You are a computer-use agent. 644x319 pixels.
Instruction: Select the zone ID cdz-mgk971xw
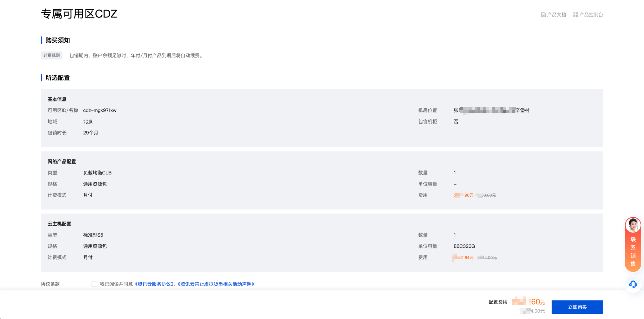click(x=100, y=110)
